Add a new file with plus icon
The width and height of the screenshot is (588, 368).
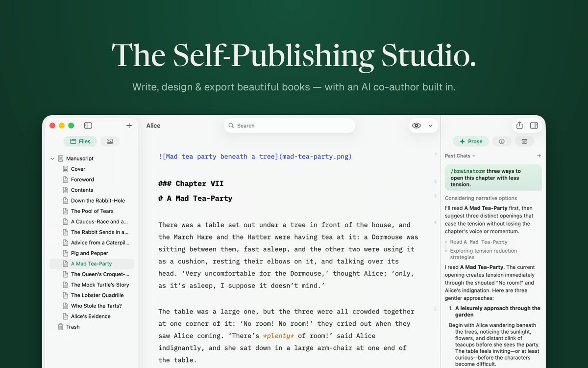point(129,126)
